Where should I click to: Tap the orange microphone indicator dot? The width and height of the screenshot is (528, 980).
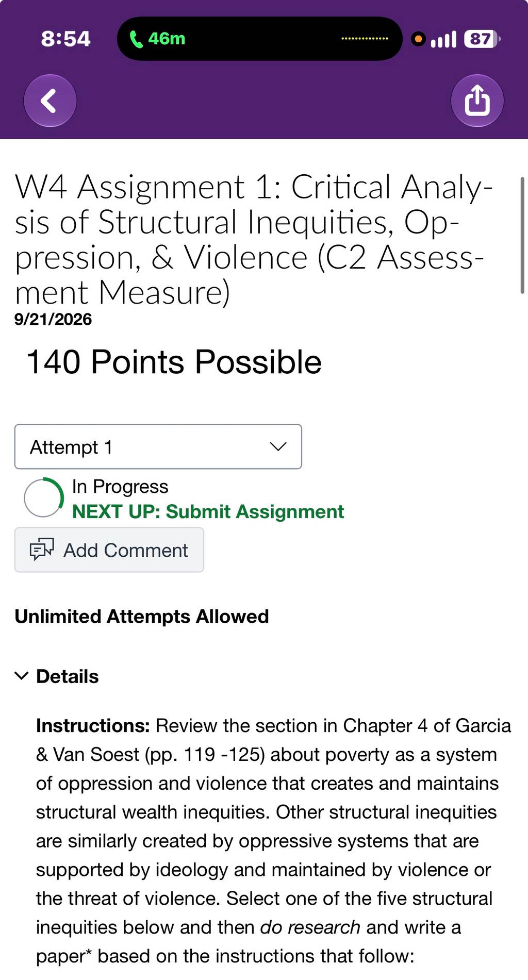pyautogui.click(x=418, y=39)
